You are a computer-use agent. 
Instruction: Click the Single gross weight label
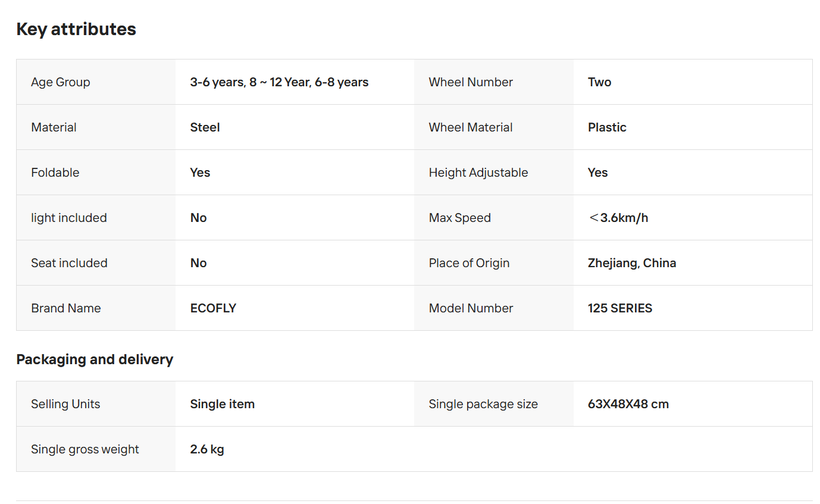85,449
